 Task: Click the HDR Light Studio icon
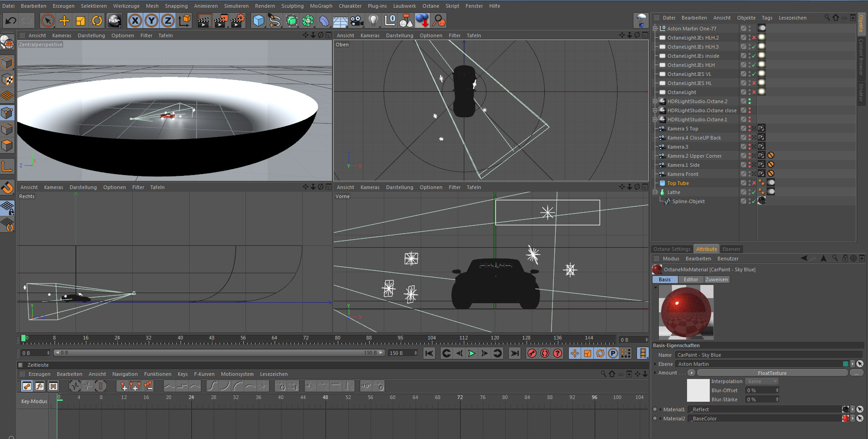click(114, 20)
